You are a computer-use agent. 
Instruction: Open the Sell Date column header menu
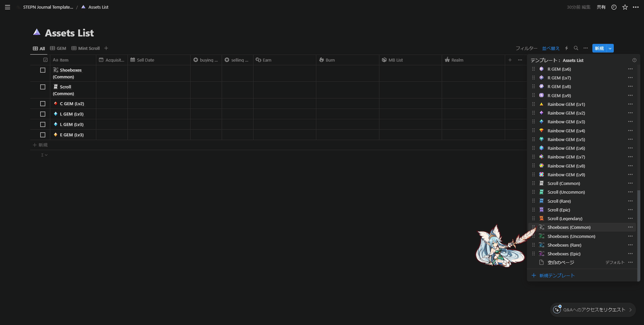pos(159,60)
